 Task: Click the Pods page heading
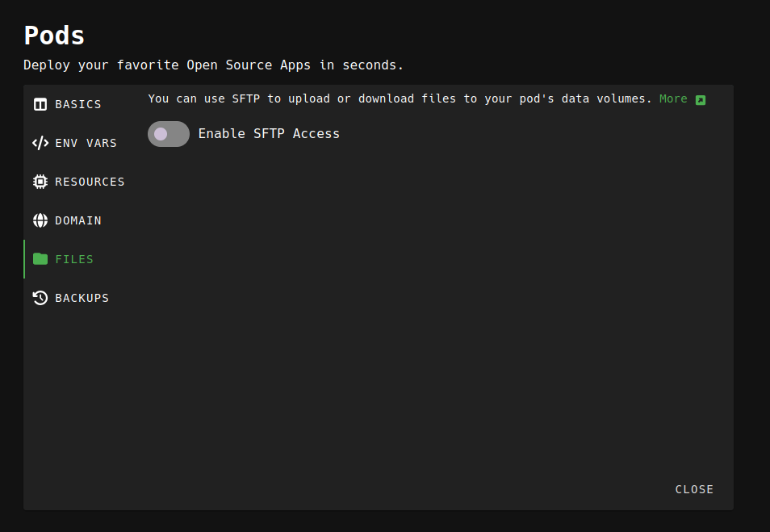pyautogui.click(x=54, y=36)
